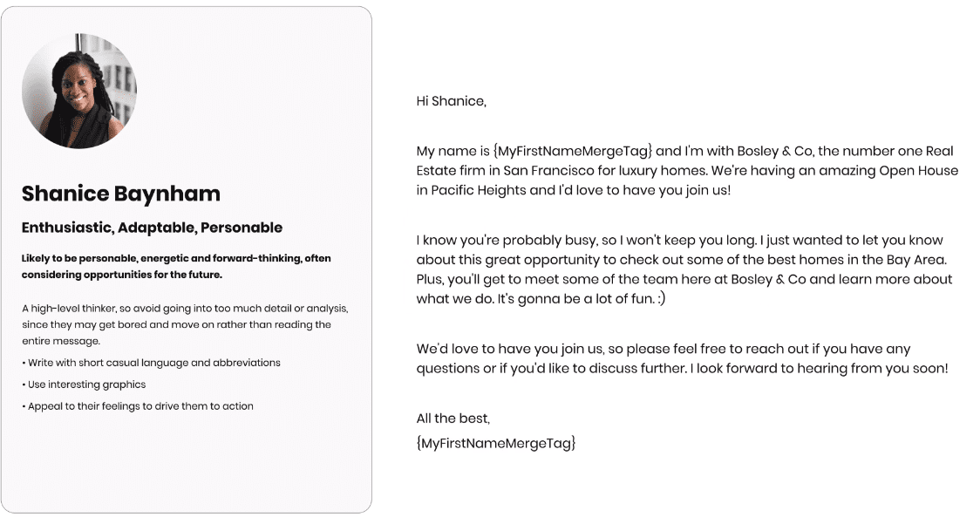Click 'Bay Area' in the second paragraph
The height and width of the screenshot is (524, 980).
[919, 260]
